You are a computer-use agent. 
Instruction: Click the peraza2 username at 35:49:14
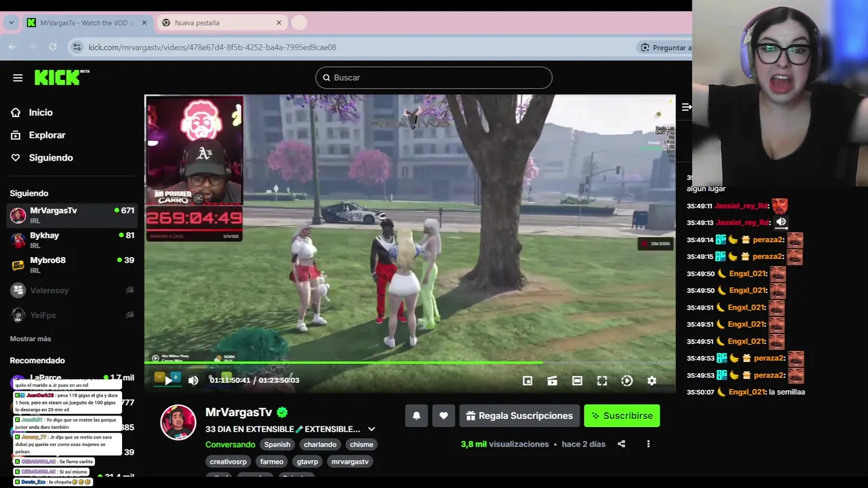(x=768, y=239)
